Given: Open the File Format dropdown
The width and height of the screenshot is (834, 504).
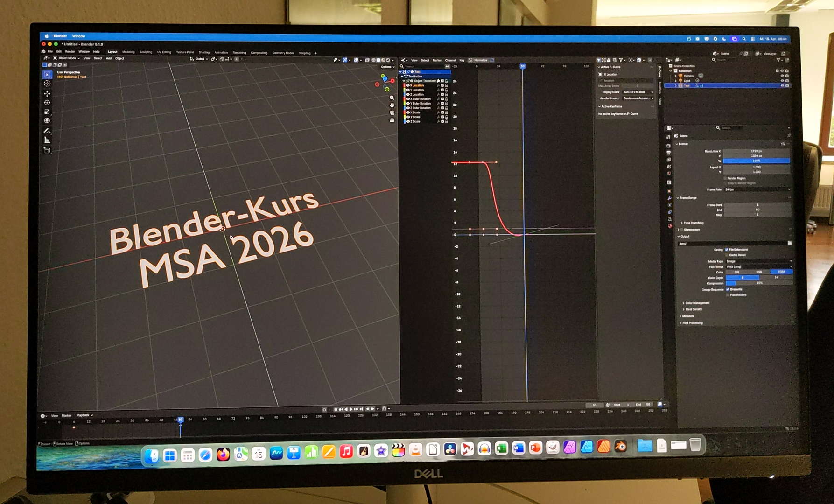Looking at the screenshot, I should pos(759,266).
